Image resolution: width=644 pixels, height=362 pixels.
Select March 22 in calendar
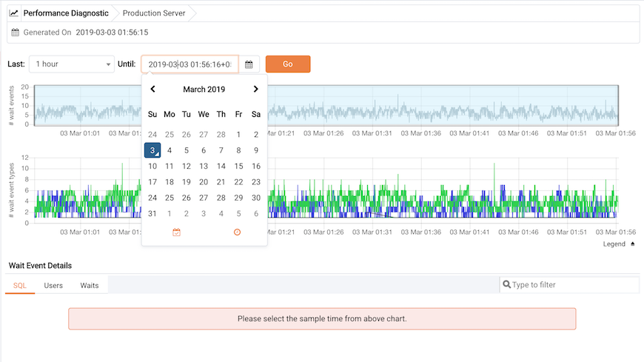[238, 182]
